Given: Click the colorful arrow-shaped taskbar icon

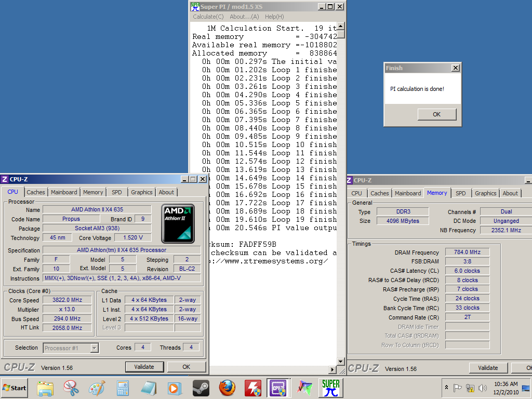Looking at the screenshot, I should 304,388.
